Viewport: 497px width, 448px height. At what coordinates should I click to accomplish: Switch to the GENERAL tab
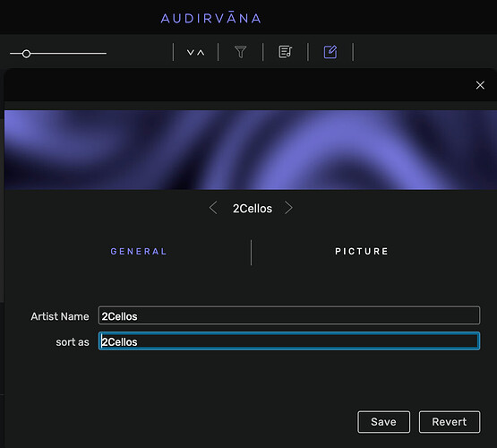139,252
